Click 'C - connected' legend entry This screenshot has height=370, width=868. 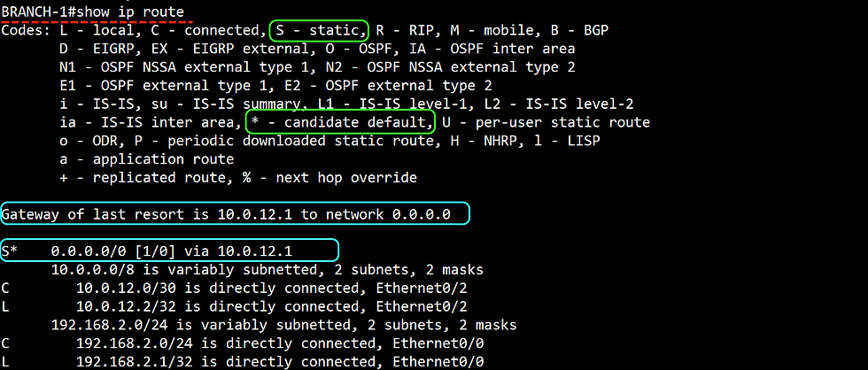[x=205, y=30]
